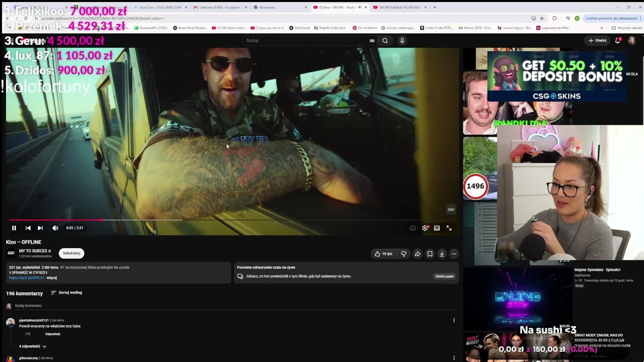Open the video thumbnail with the 1496 sign
Screen dimensions: 644x362
[x=480, y=168]
